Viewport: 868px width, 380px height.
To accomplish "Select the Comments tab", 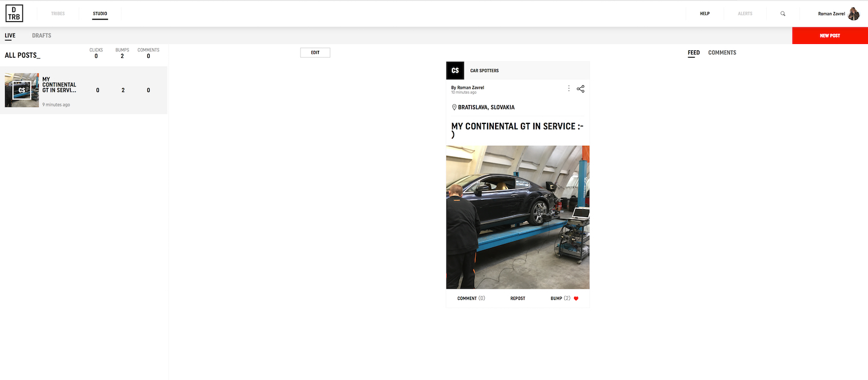I will [722, 53].
